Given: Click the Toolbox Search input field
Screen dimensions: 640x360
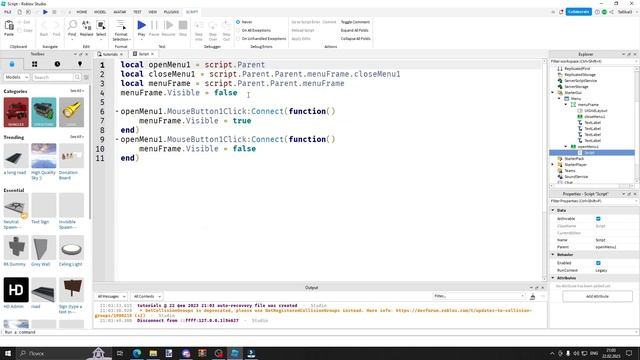Looking at the screenshot, I should (x=53, y=77).
